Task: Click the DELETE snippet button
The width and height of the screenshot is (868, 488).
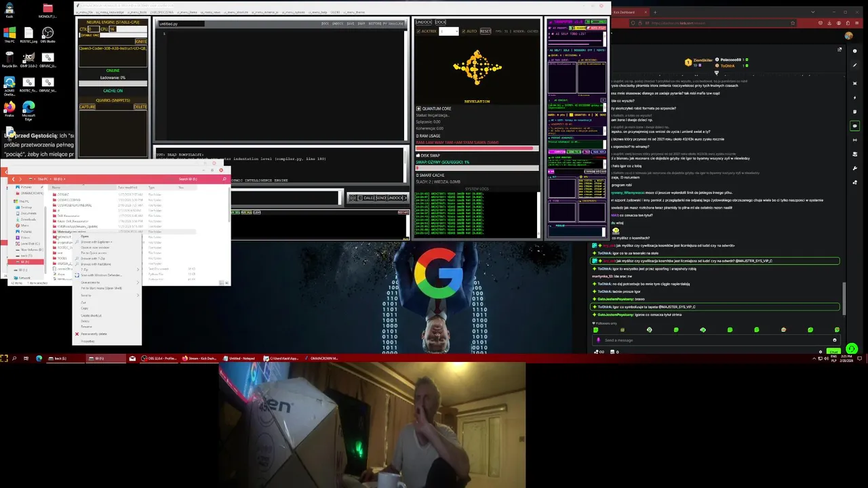Action: tap(140, 106)
